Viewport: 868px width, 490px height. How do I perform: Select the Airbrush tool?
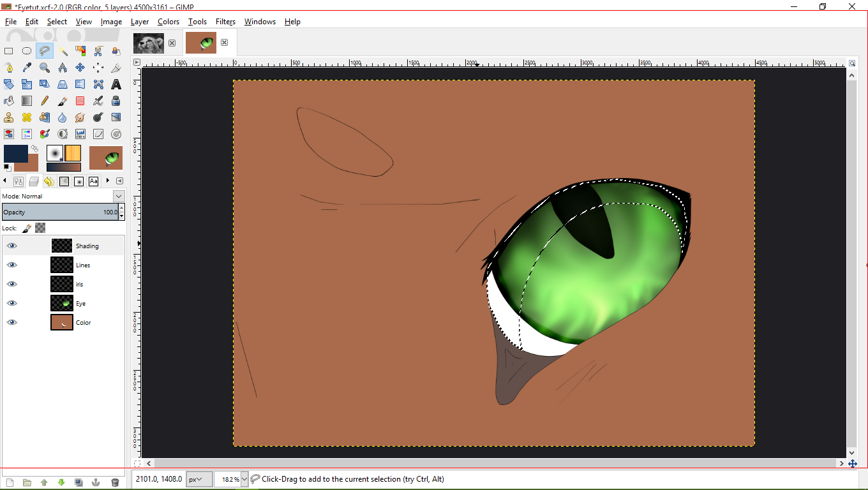(98, 100)
